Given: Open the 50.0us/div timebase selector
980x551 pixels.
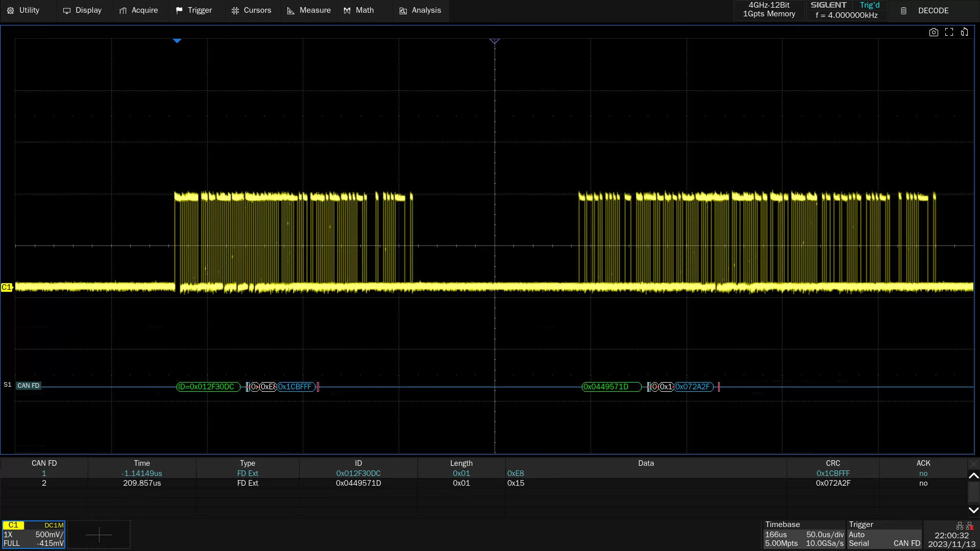Looking at the screenshot, I should click(825, 535).
